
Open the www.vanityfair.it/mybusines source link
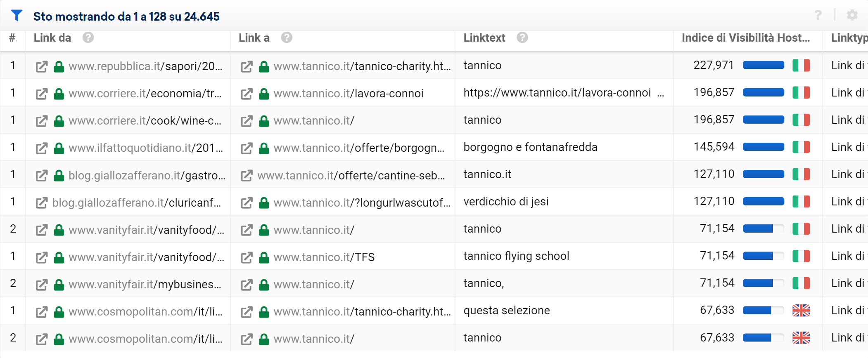(145, 284)
